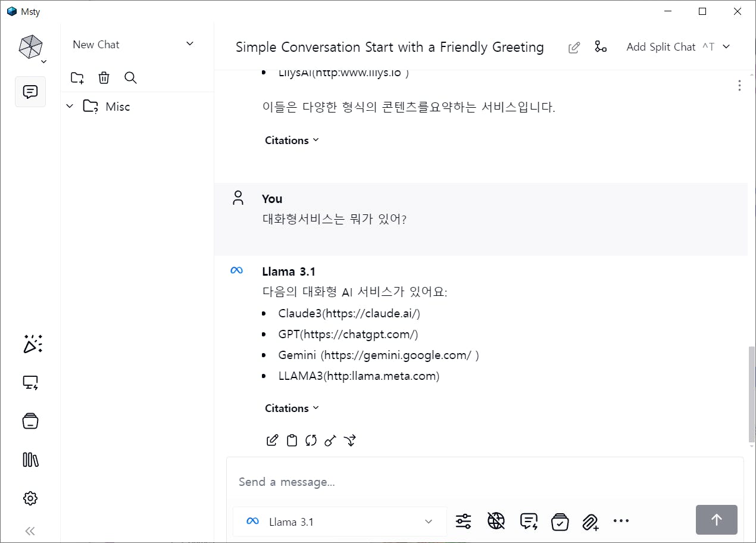Click the send message arrow button
The width and height of the screenshot is (756, 543).
716,520
